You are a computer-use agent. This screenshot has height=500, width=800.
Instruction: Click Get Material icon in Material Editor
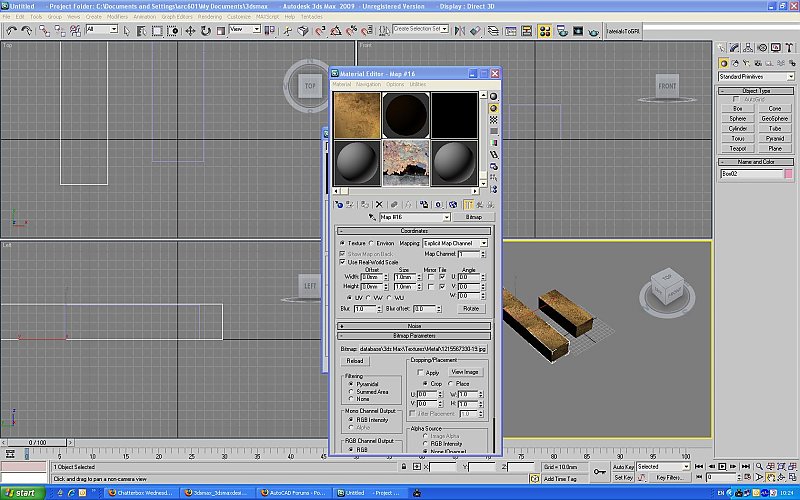(338, 205)
